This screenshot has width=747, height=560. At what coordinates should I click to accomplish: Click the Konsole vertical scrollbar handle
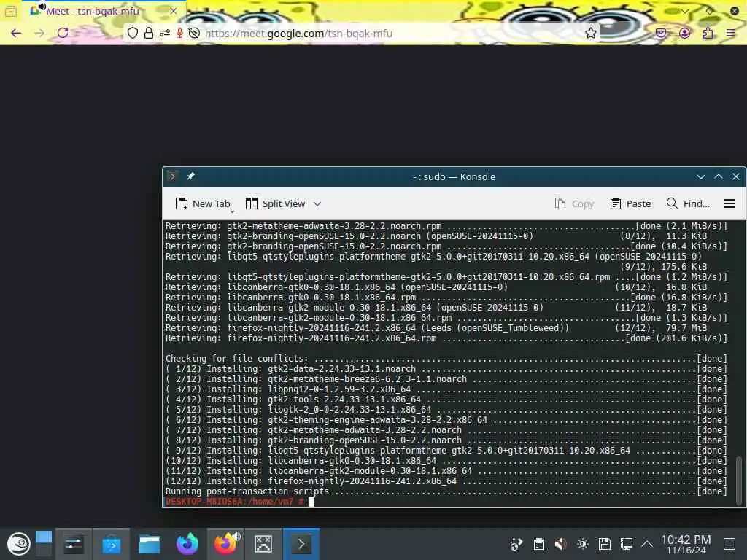point(739,480)
